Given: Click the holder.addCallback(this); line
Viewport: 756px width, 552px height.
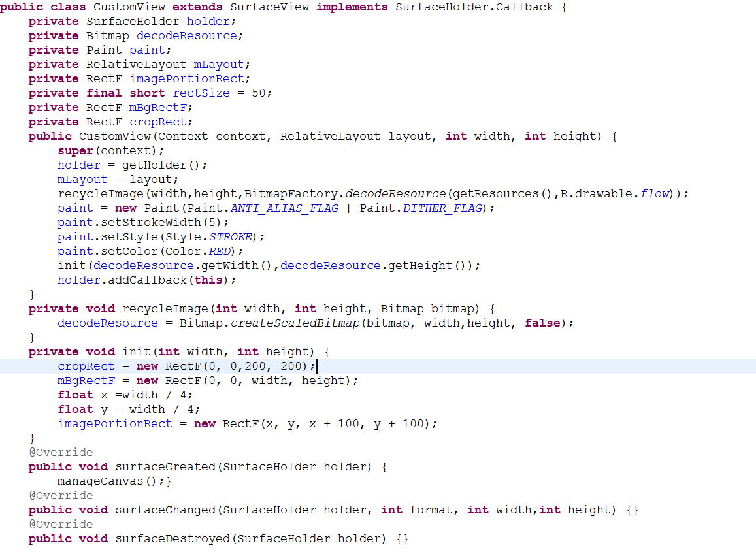Looking at the screenshot, I should 146,281.
